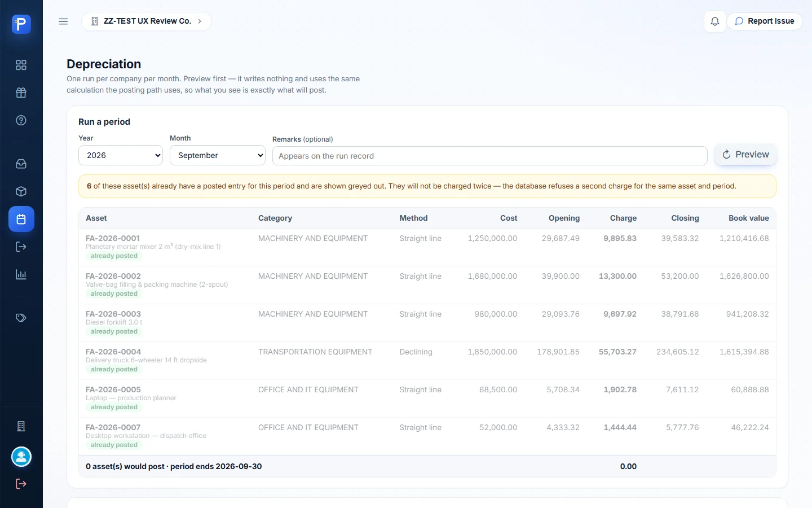This screenshot has width=812, height=508.
Task: Open the tag icon in sidebar
Action: 21,318
